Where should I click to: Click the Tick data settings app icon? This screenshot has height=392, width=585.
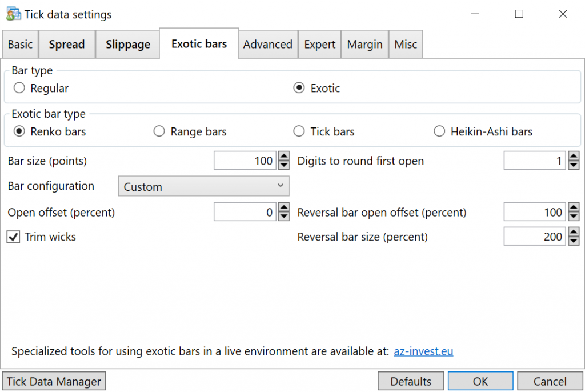tap(13, 14)
